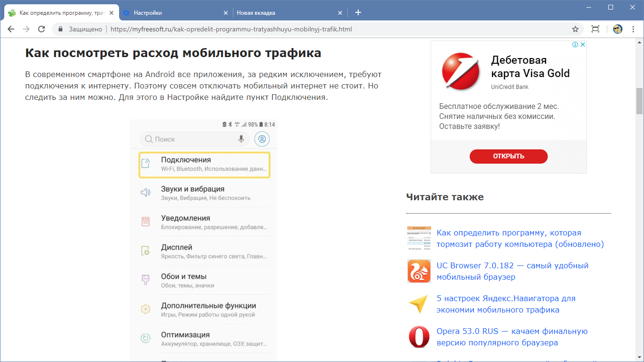Close the Настройки tab

(225, 13)
